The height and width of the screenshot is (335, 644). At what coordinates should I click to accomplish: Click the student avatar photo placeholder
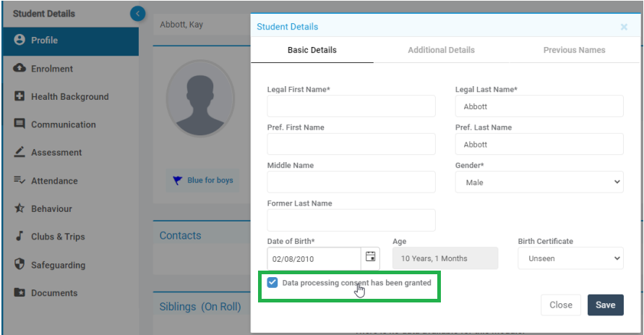point(200,98)
